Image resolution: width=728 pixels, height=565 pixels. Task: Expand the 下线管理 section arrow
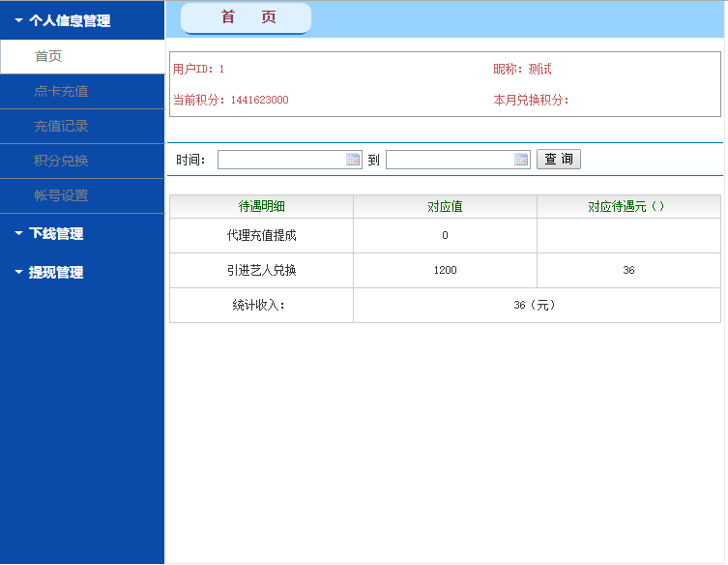[x=18, y=233]
